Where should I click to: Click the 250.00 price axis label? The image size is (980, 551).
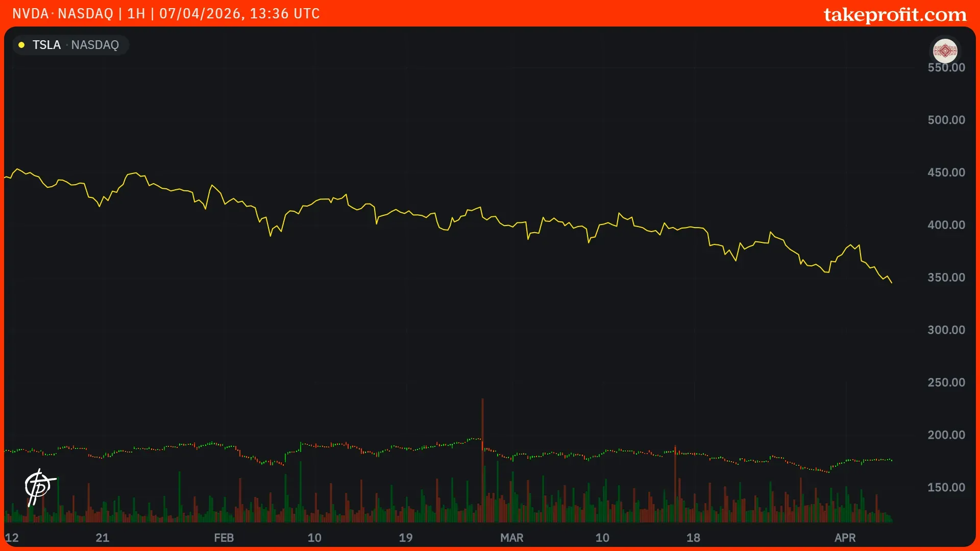[946, 383]
